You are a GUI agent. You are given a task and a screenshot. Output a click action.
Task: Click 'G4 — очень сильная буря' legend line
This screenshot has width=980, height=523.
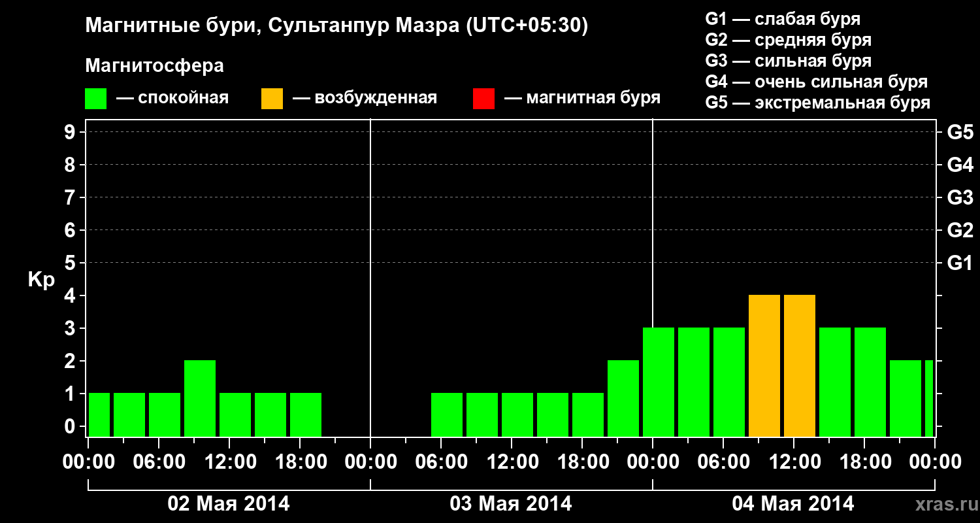coord(817,82)
